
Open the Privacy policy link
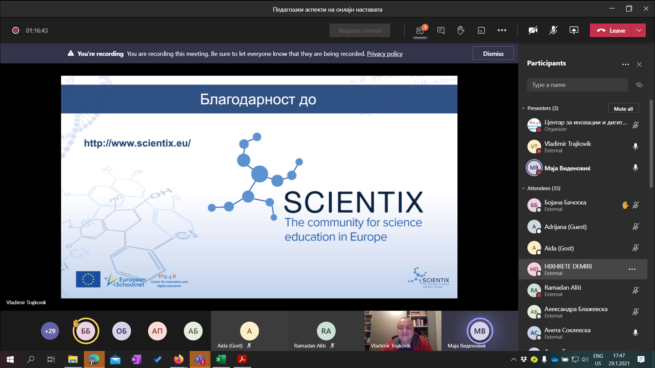384,54
